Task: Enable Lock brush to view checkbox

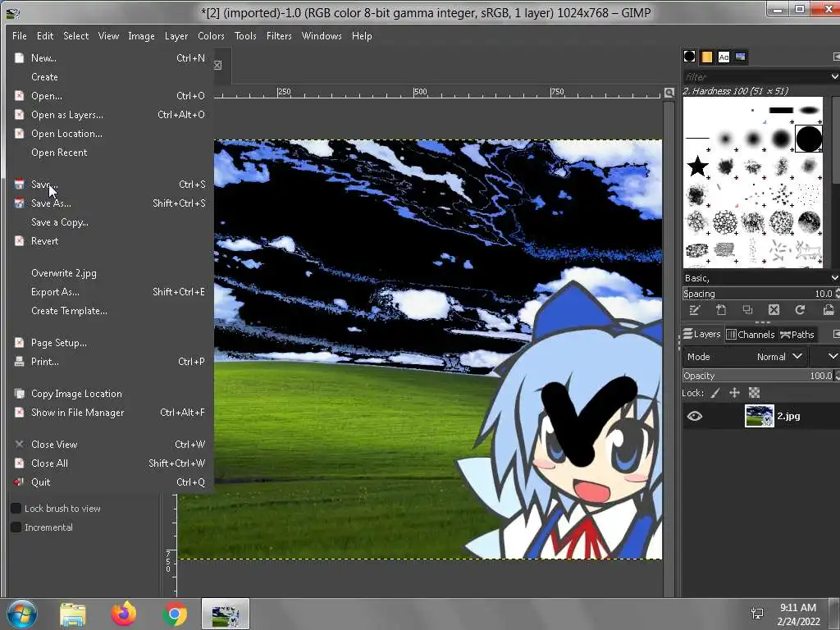Action: (16, 509)
